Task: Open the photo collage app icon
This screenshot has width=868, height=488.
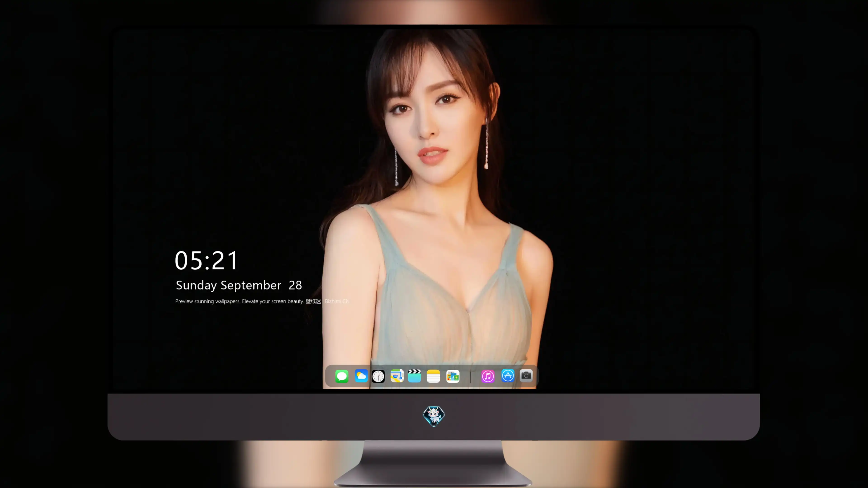Action: [453, 376]
